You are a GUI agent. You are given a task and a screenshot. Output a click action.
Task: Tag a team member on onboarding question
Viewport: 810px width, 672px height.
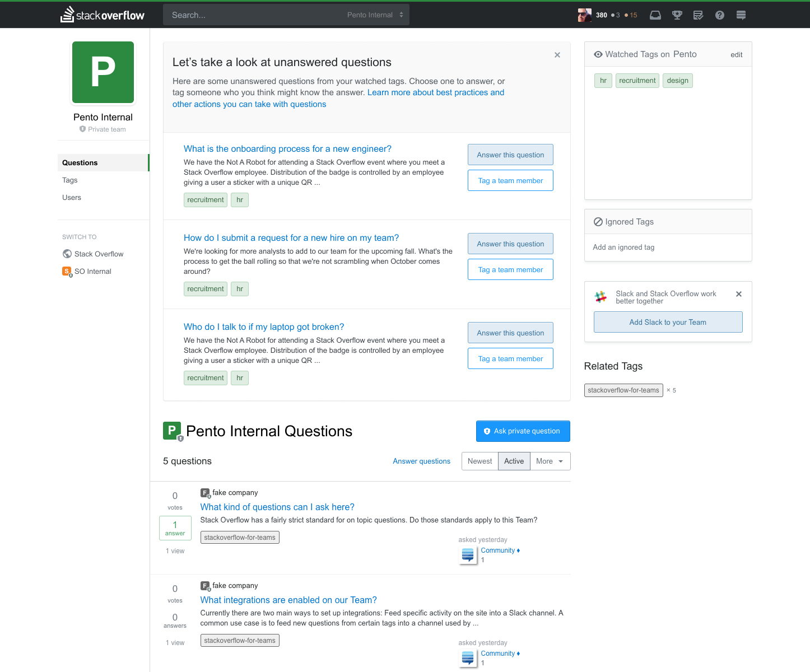[510, 181]
